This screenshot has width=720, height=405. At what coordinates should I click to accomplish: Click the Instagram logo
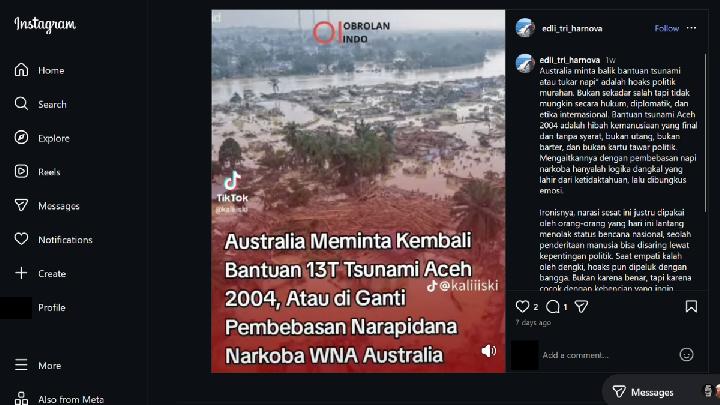click(x=45, y=24)
